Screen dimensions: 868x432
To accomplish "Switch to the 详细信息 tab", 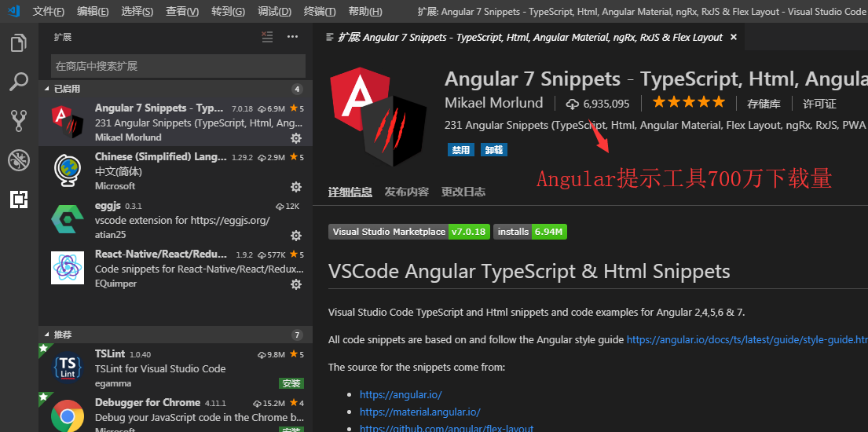I will pyautogui.click(x=350, y=192).
